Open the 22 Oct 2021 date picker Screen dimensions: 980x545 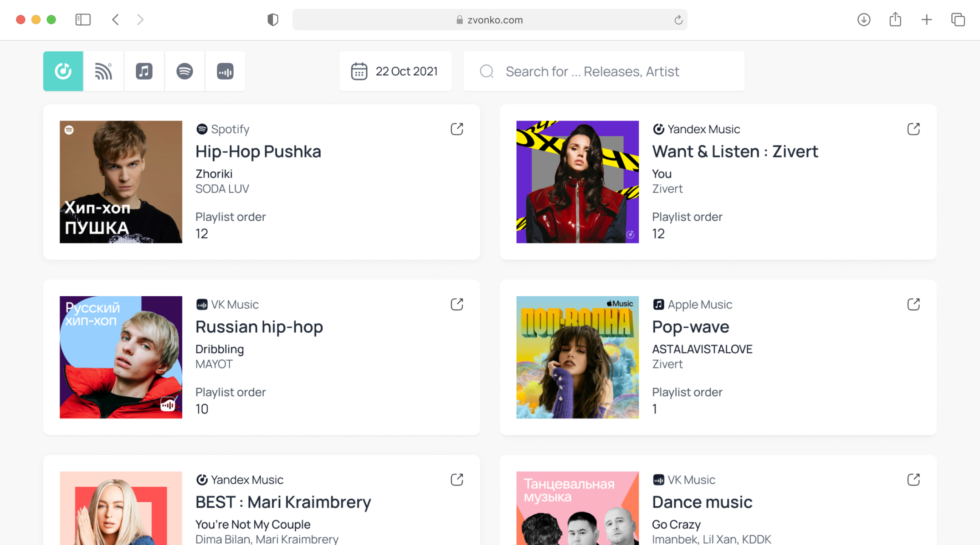[395, 71]
